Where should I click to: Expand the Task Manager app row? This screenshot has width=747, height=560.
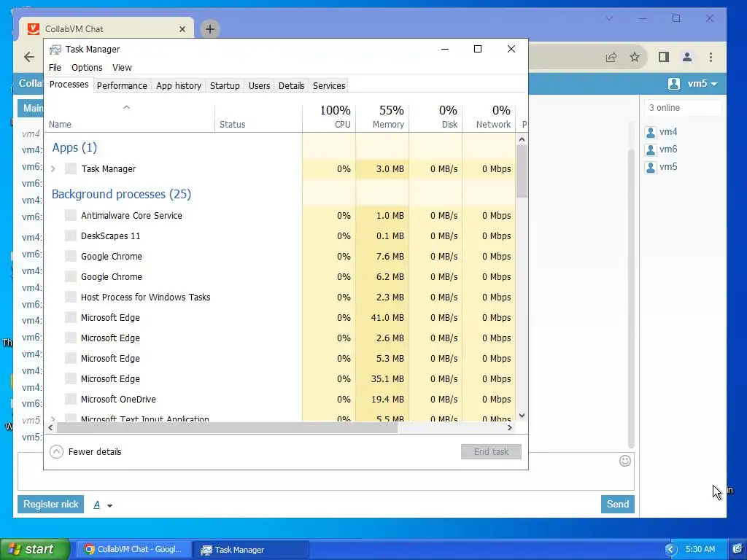point(53,168)
